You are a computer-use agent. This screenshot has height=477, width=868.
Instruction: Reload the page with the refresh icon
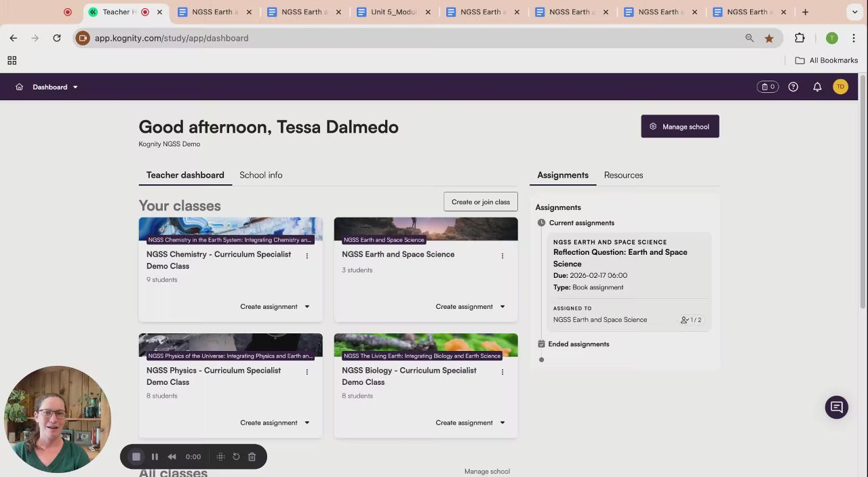(57, 38)
